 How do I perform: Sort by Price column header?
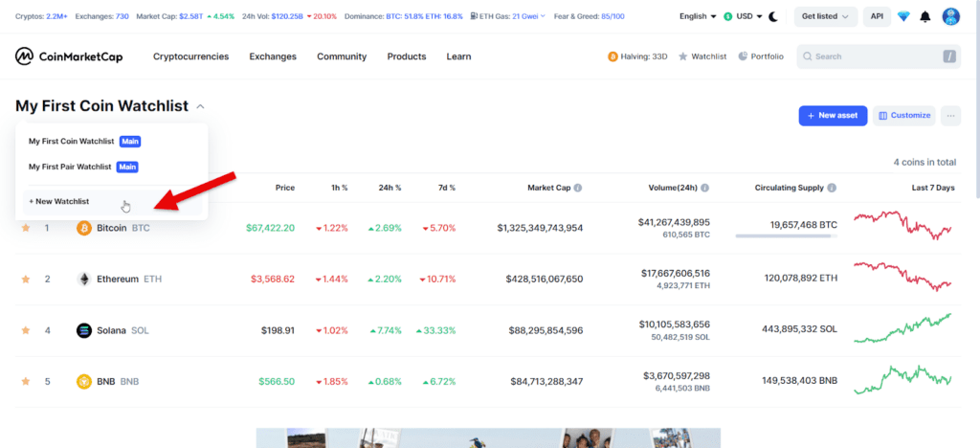285,188
